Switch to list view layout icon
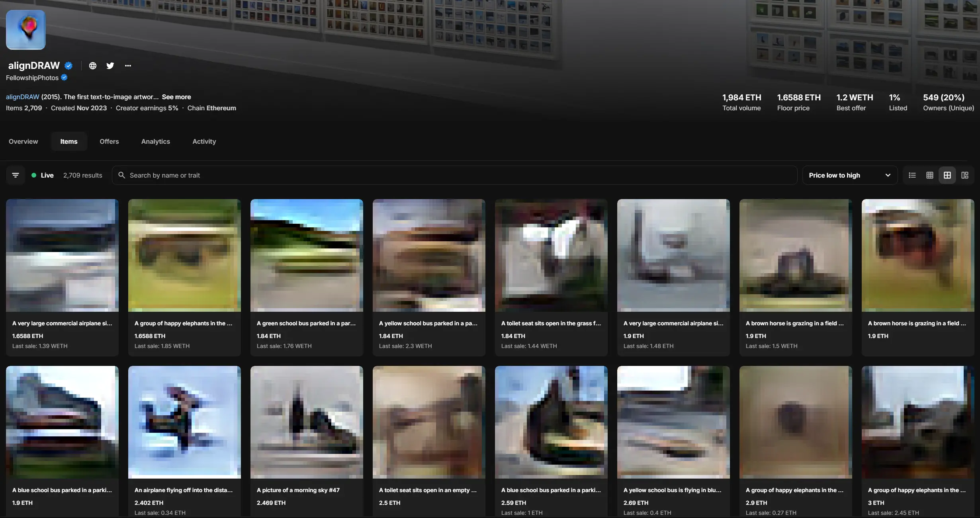This screenshot has height=518, width=980. (x=912, y=175)
